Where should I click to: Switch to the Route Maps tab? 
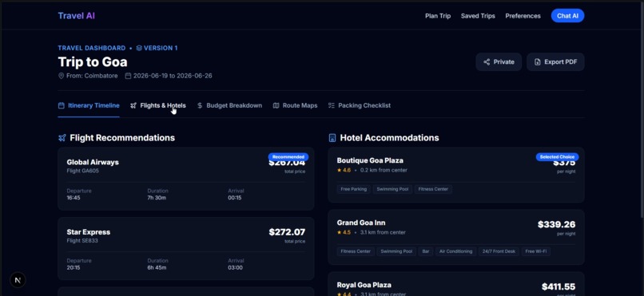pos(295,105)
